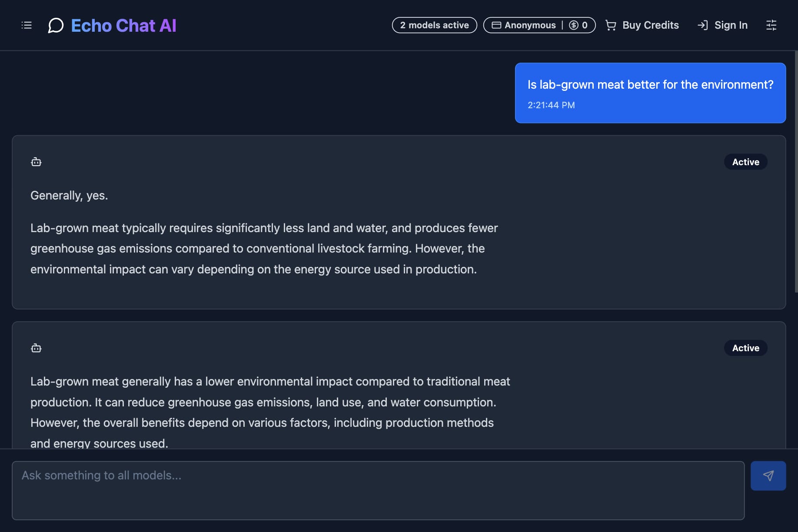Viewport: 798px width, 532px height.
Task: Click the shopping cart icon
Action: (611, 25)
